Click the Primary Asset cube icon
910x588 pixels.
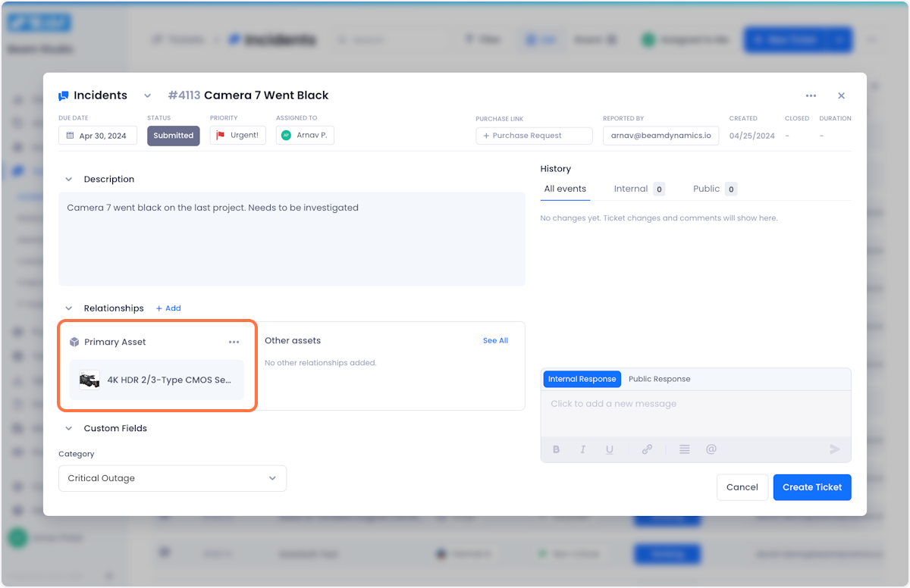click(74, 342)
